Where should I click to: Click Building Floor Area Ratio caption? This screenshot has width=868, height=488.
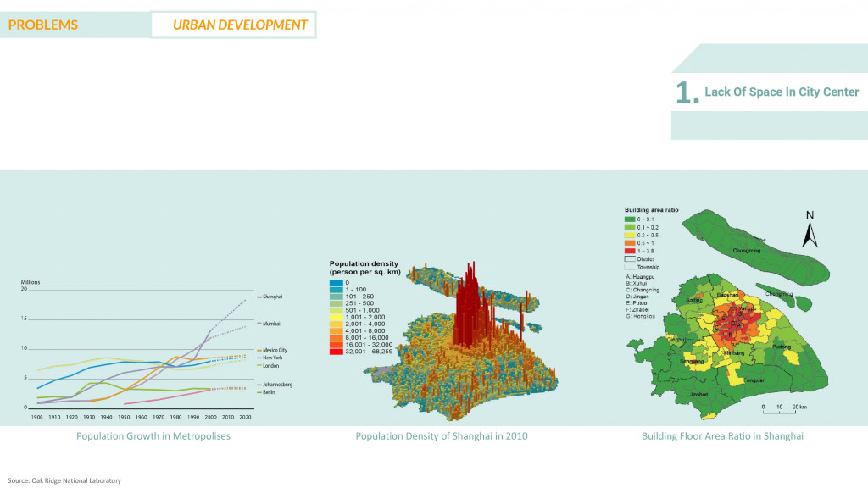722,436
